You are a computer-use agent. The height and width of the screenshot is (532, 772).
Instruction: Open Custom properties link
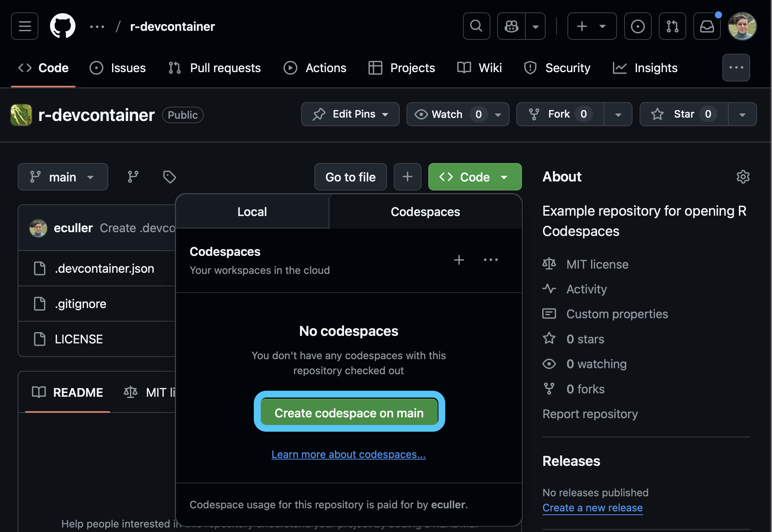coord(617,314)
